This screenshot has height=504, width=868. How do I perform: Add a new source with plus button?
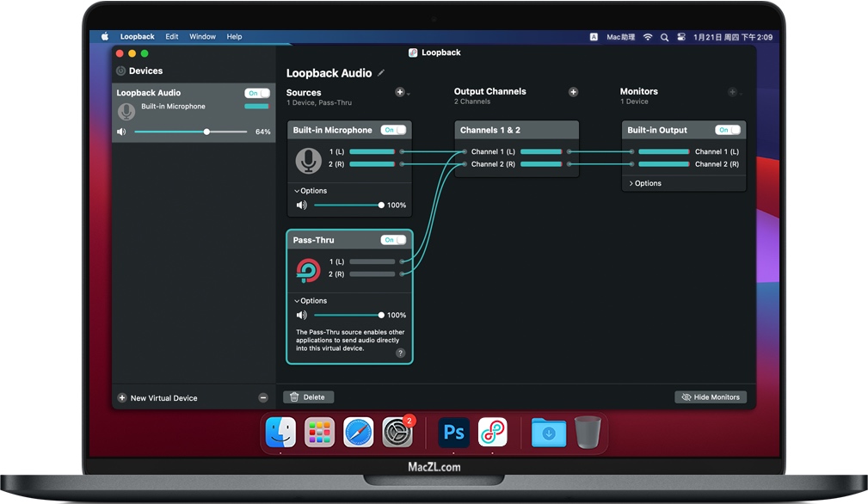click(400, 92)
